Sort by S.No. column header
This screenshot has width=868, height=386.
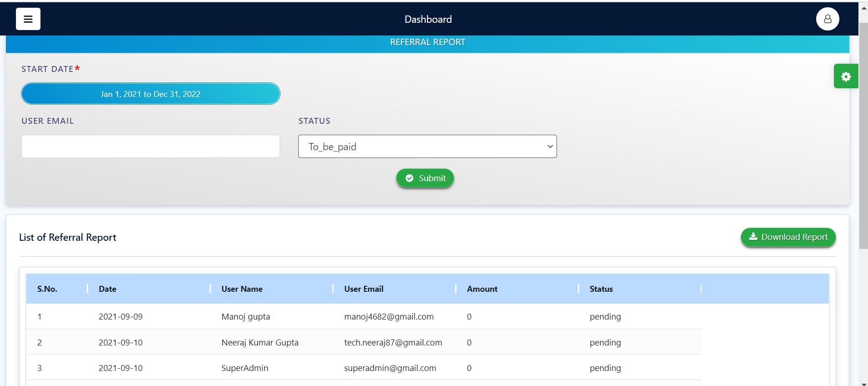coord(47,289)
